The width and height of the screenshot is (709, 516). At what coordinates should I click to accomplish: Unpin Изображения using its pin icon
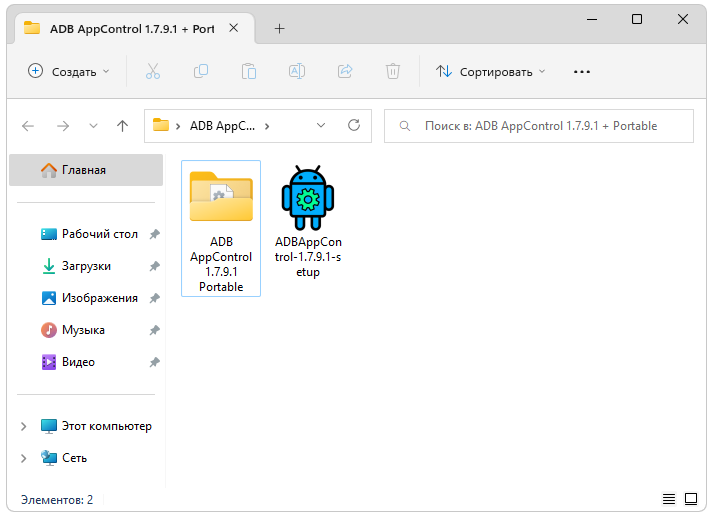pos(155,298)
